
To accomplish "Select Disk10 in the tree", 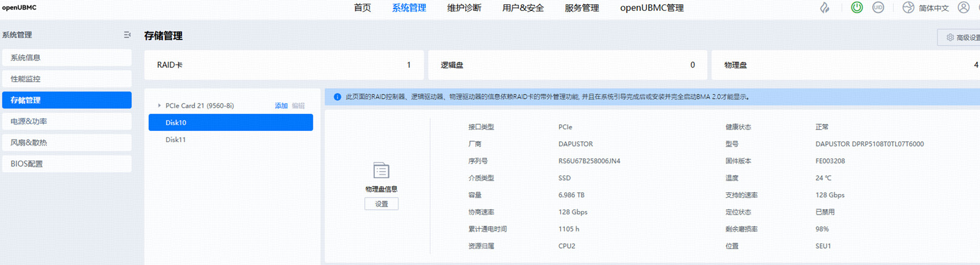I will pyautogui.click(x=230, y=122).
